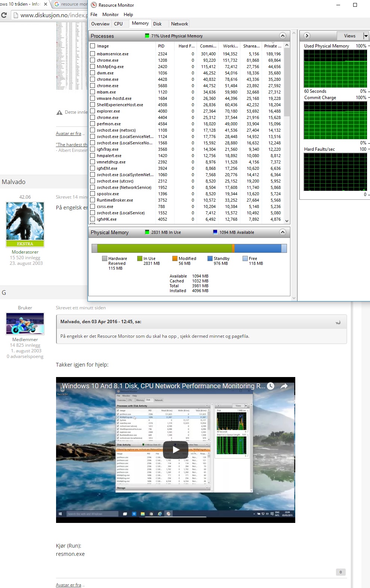Click the watch later clock icon on the video
This screenshot has width=370, height=588.
(271, 386)
